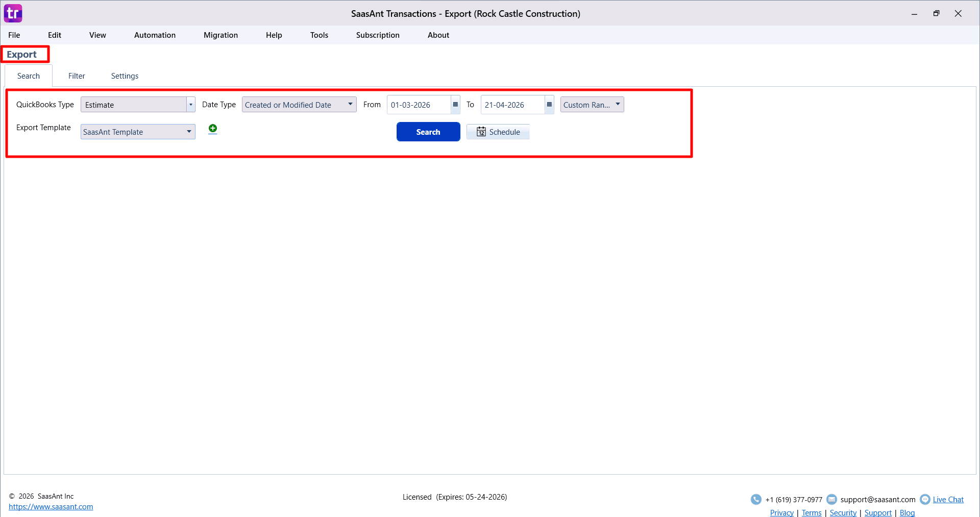Click the email envelope icon in footer

pyautogui.click(x=831, y=499)
